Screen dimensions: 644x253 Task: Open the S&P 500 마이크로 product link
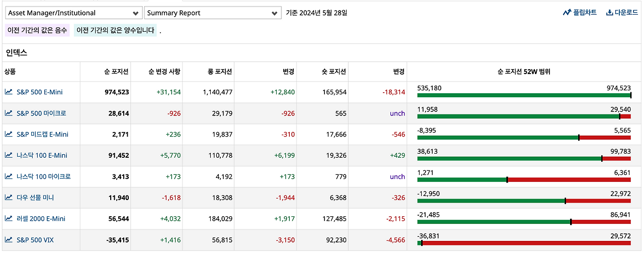pos(41,113)
